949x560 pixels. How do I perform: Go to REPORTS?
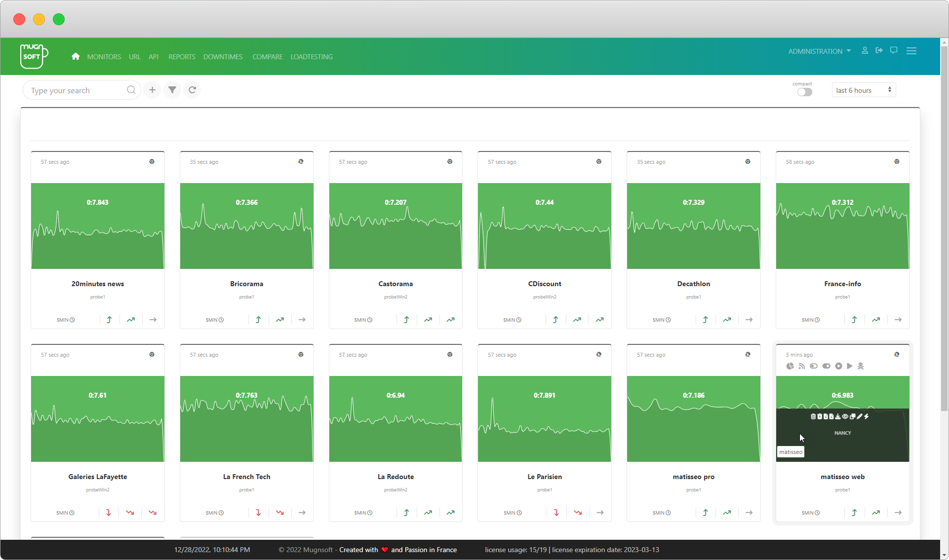click(x=182, y=57)
